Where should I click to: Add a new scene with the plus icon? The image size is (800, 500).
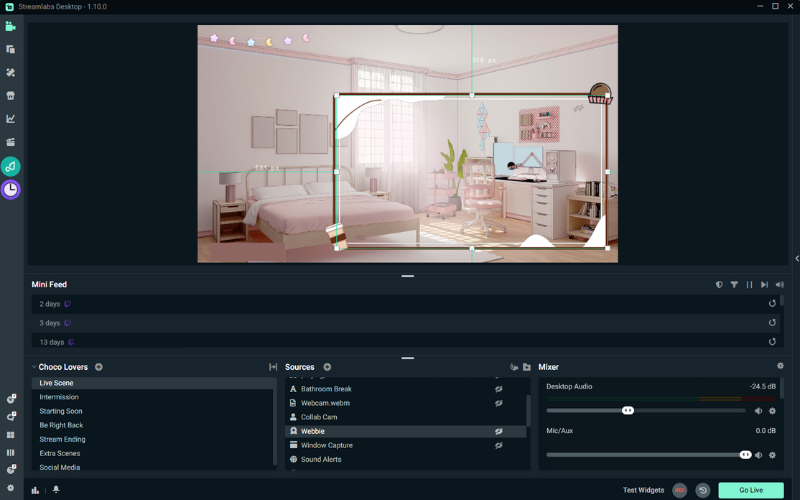click(x=99, y=367)
